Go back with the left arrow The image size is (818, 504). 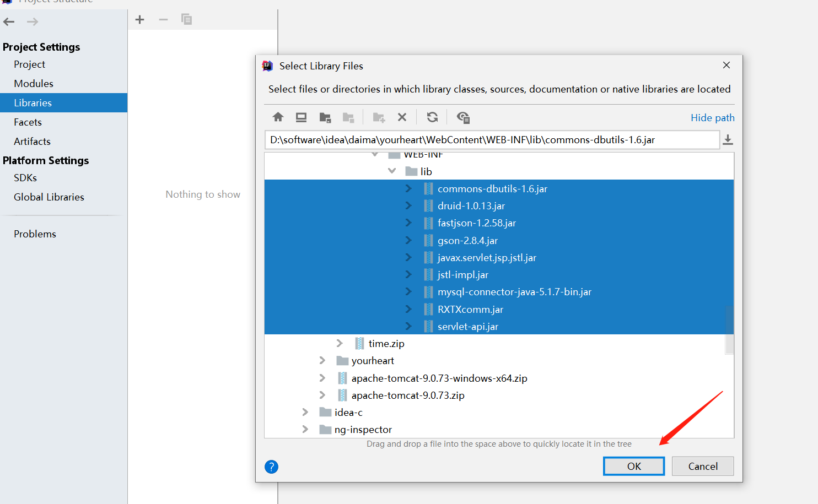pos(9,22)
